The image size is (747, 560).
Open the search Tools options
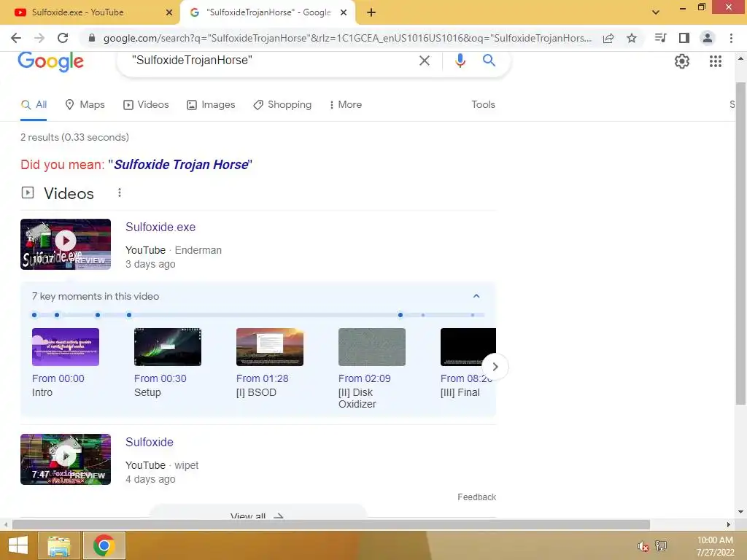pos(483,105)
